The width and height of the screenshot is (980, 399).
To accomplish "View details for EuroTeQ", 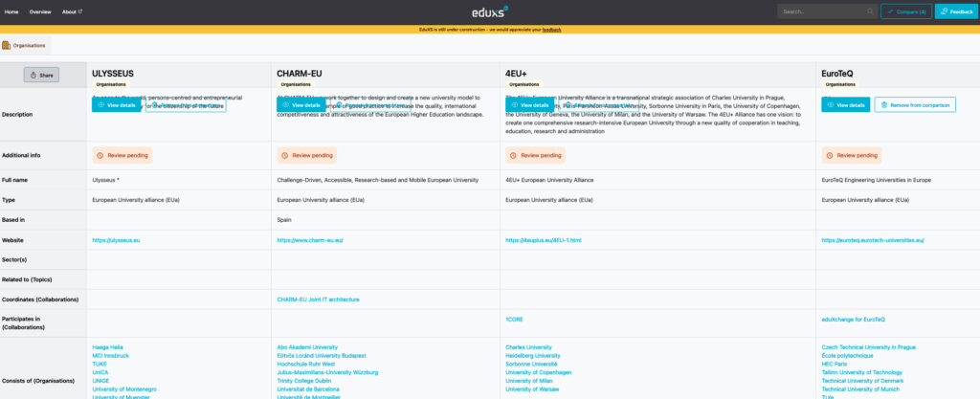I will click(x=846, y=105).
